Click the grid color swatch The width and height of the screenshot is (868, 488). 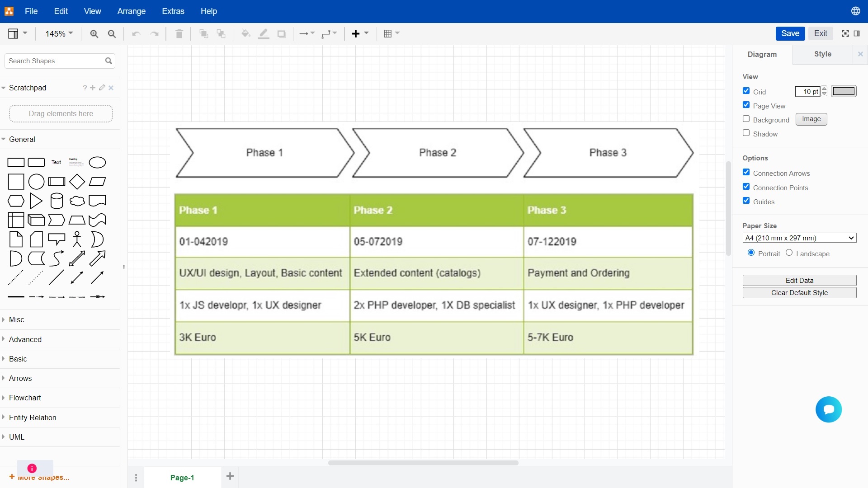(x=843, y=91)
